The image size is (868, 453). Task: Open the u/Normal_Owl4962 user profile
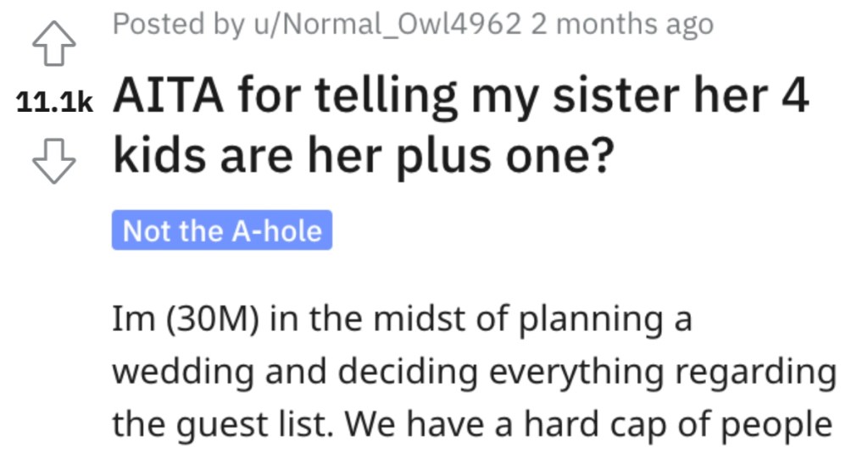coord(387,24)
